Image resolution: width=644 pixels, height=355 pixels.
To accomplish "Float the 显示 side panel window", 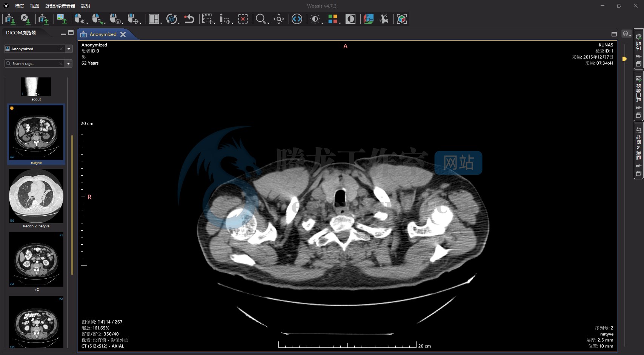I will (639, 64).
